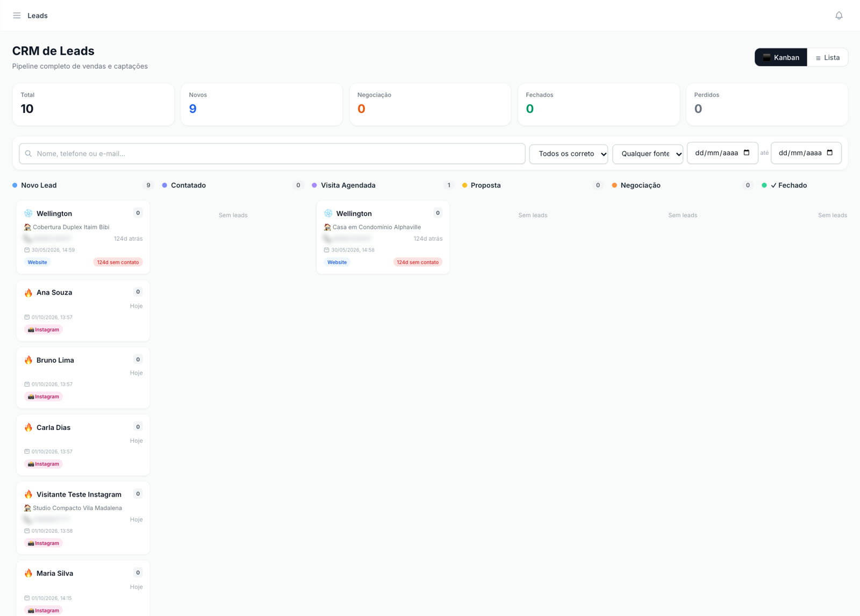Click calendar icon beside 30/05/2026, 14:59

pyautogui.click(x=27, y=250)
